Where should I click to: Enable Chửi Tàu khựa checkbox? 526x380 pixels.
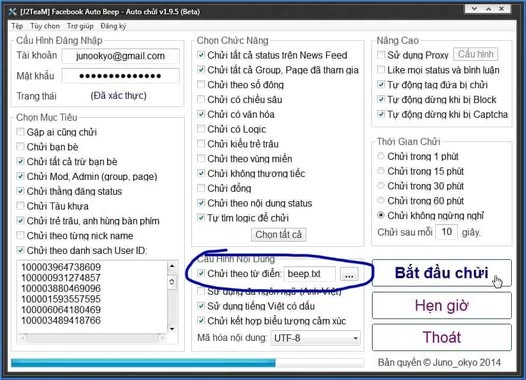click(20, 206)
